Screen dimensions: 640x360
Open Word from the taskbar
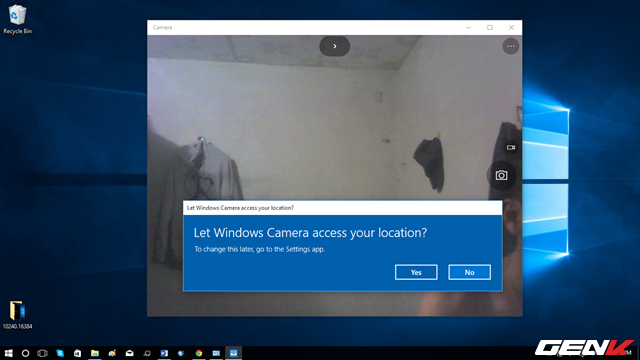point(164,353)
